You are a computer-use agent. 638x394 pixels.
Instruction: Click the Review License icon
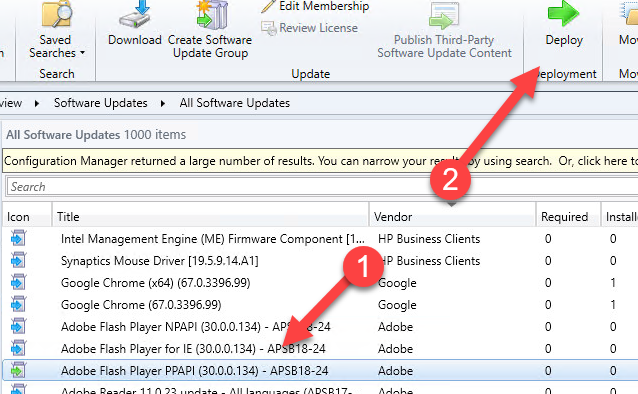269,28
